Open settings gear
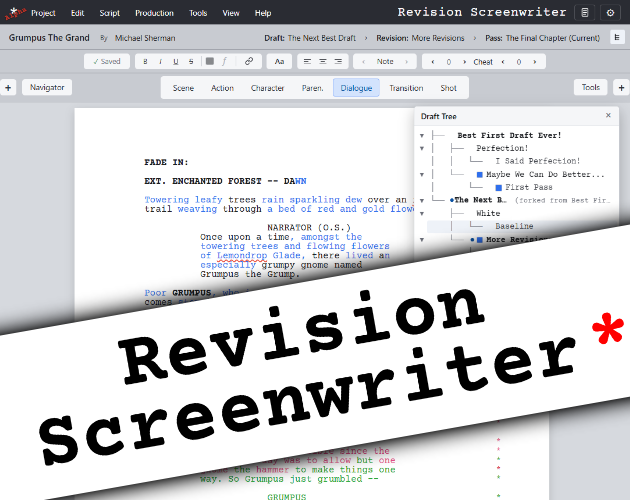This screenshot has height=500, width=630. pyautogui.click(x=610, y=12)
